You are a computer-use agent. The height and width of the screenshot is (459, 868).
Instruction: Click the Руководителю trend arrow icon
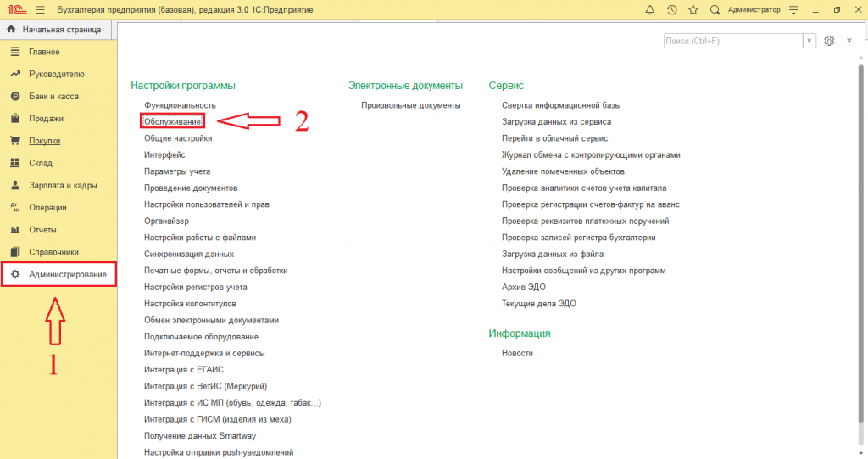[x=15, y=74]
